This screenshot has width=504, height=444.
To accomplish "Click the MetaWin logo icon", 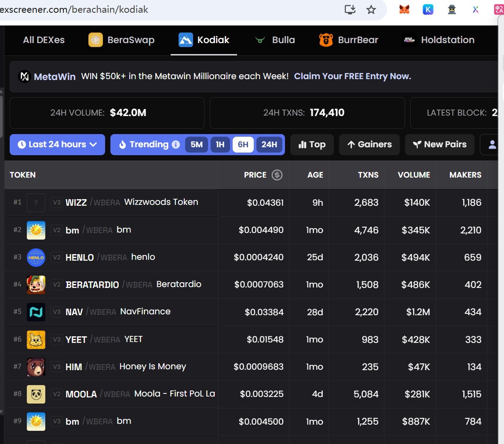I will click(25, 76).
